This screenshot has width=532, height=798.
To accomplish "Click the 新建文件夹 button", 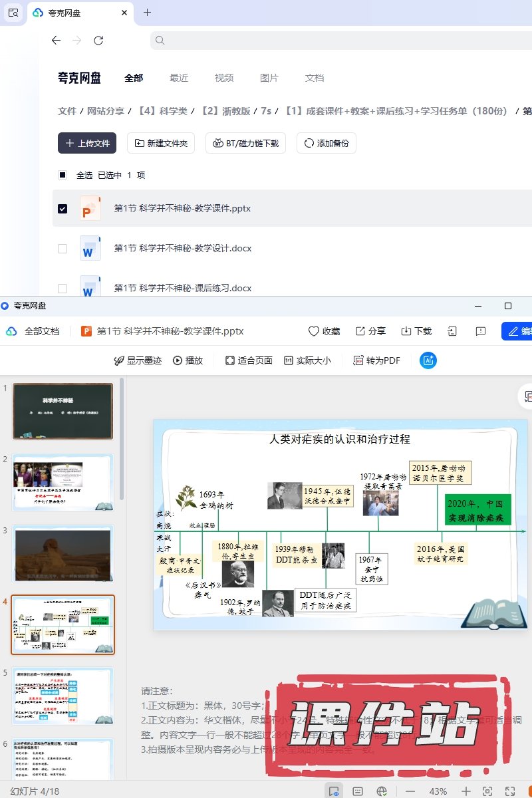I will coord(161,143).
